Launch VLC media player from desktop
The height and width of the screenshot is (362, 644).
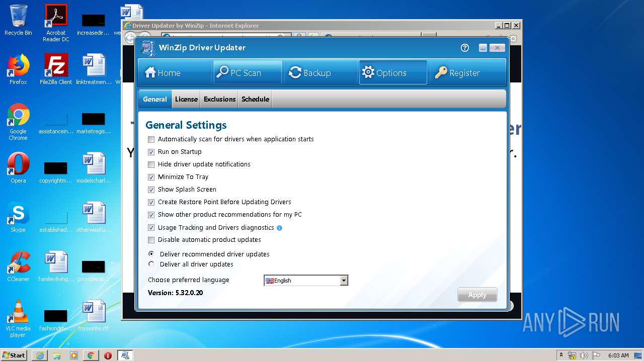pyautogui.click(x=18, y=319)
